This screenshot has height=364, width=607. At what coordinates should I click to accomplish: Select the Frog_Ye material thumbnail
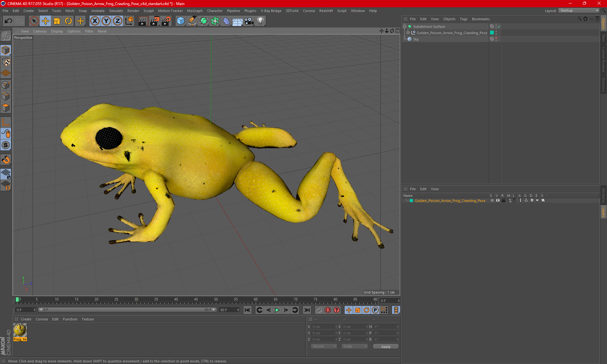click(20, 331)
